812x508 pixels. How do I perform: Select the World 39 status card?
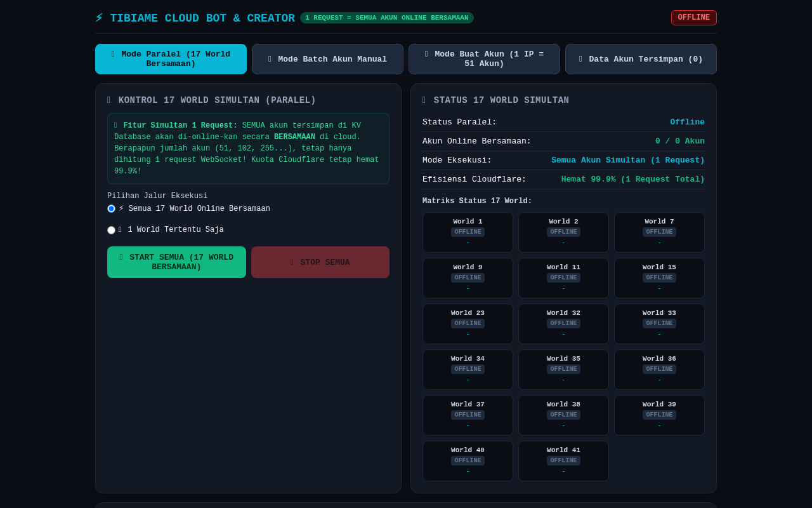(x=659, y=415)
